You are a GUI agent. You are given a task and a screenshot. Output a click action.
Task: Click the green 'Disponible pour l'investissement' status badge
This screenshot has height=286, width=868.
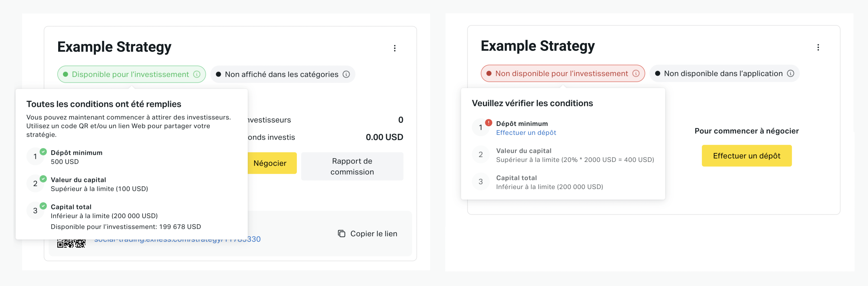131,74
